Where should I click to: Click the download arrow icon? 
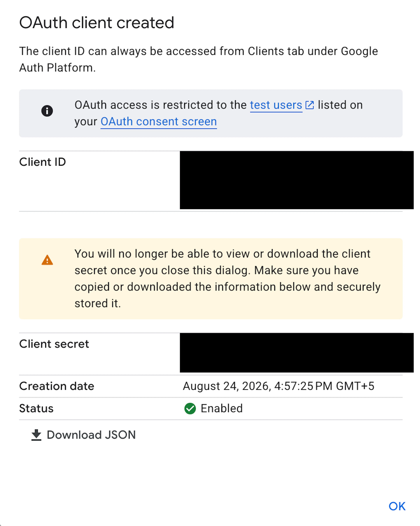(36, 435)
